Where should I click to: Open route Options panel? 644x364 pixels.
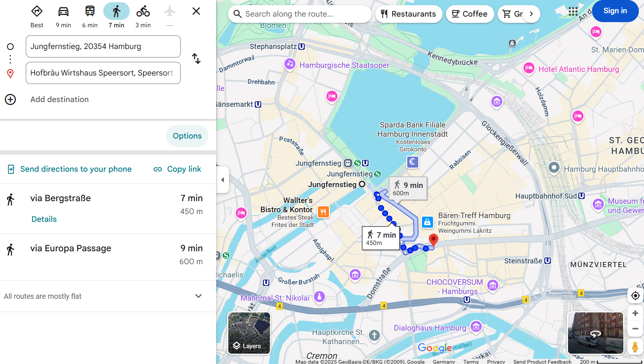tap(187, 136)
